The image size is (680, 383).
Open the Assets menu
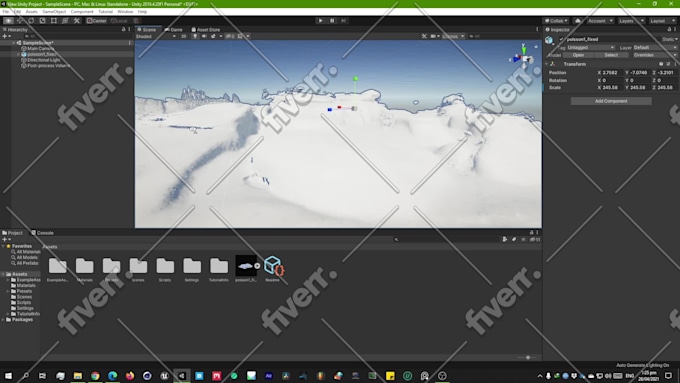32,12
